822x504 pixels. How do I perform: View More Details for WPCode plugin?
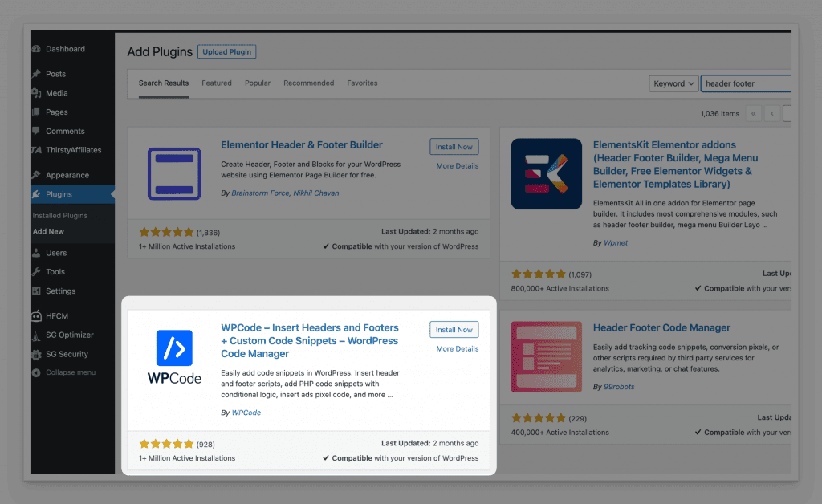tap(457, 349)
